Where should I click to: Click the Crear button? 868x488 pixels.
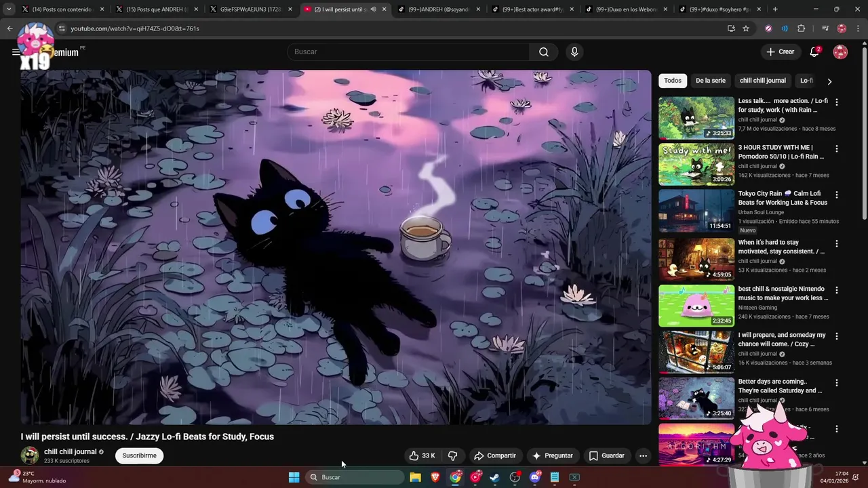(x=780, y=52)
